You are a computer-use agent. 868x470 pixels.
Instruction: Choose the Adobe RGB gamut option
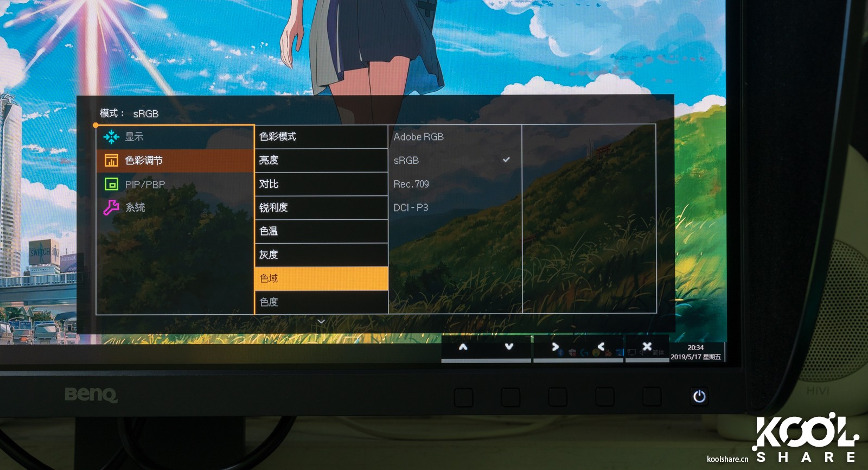tap(418, 137)
